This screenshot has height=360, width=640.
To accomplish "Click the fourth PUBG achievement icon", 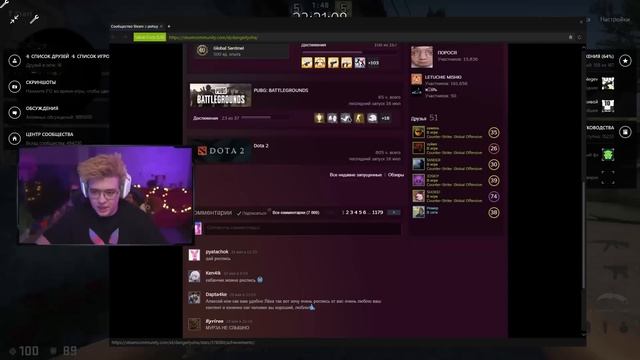I will tap(359, 118).
